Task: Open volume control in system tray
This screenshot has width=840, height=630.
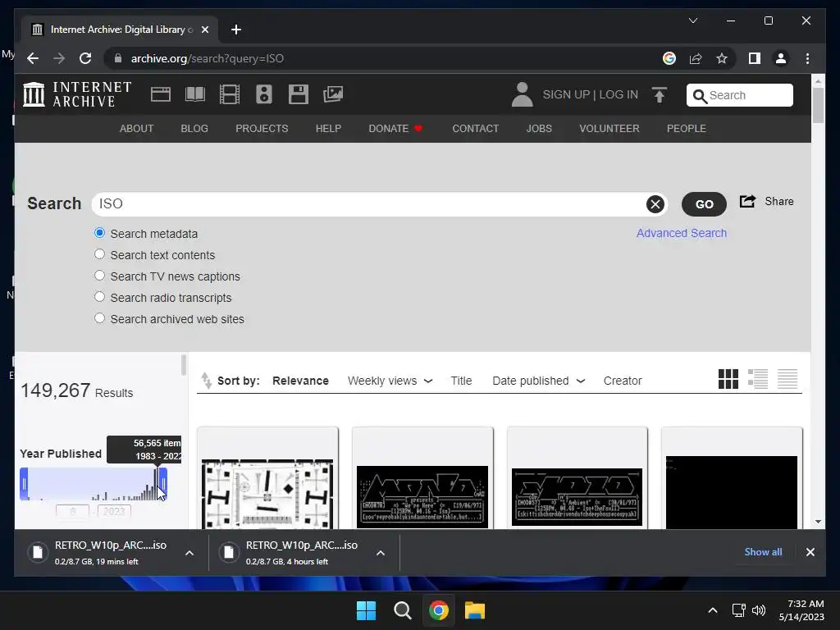Action: tap(758, 610)
